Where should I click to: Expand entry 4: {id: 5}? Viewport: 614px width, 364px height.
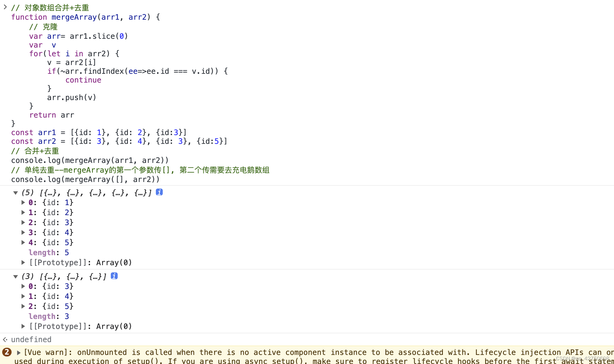tap(23, 243)
